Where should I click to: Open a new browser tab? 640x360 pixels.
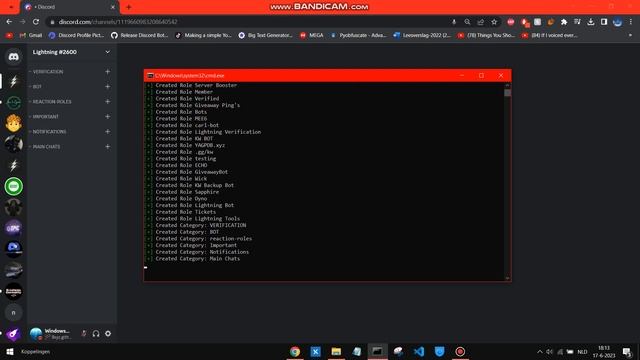click(x=129, y=7)
